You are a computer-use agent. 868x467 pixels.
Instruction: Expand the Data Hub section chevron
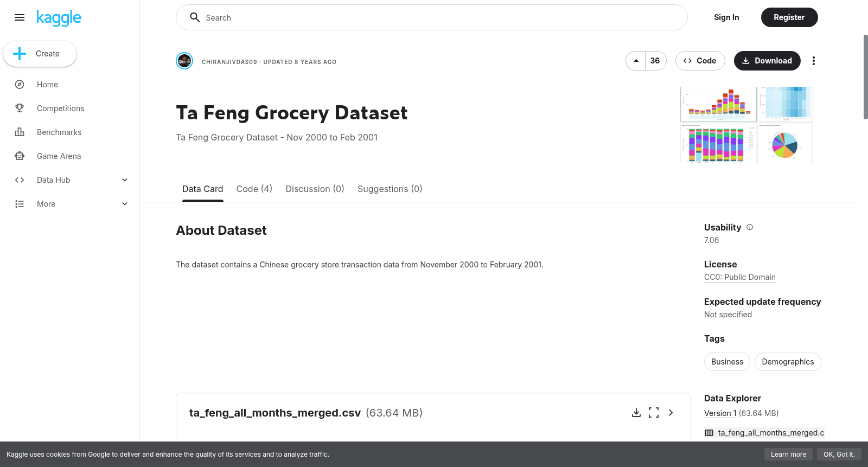pos(125,180)
